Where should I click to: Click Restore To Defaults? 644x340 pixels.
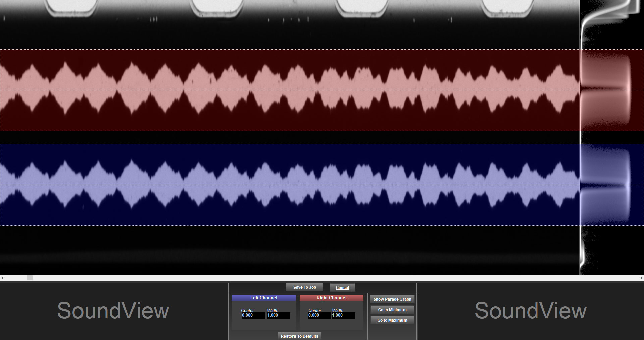(300, 336)
